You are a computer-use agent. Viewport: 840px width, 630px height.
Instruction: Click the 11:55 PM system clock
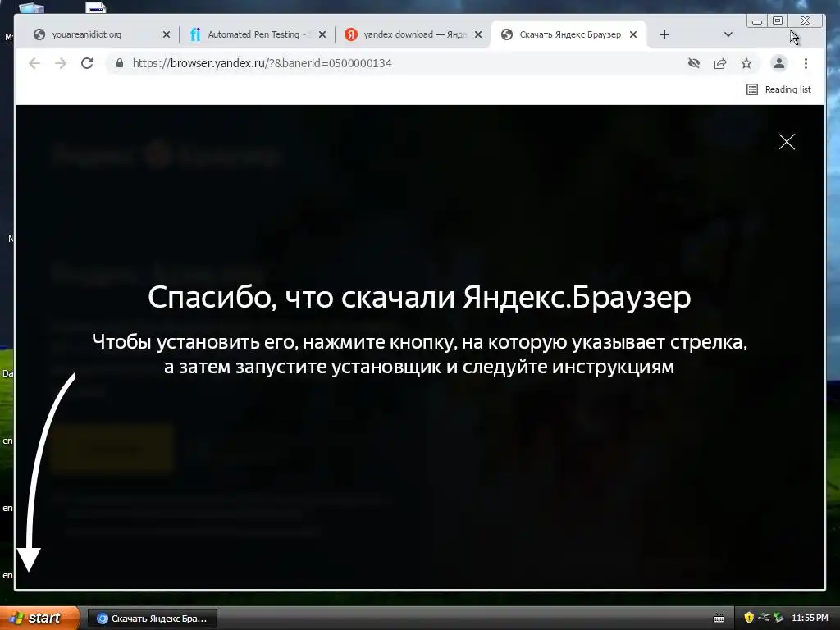pos(810,619)
